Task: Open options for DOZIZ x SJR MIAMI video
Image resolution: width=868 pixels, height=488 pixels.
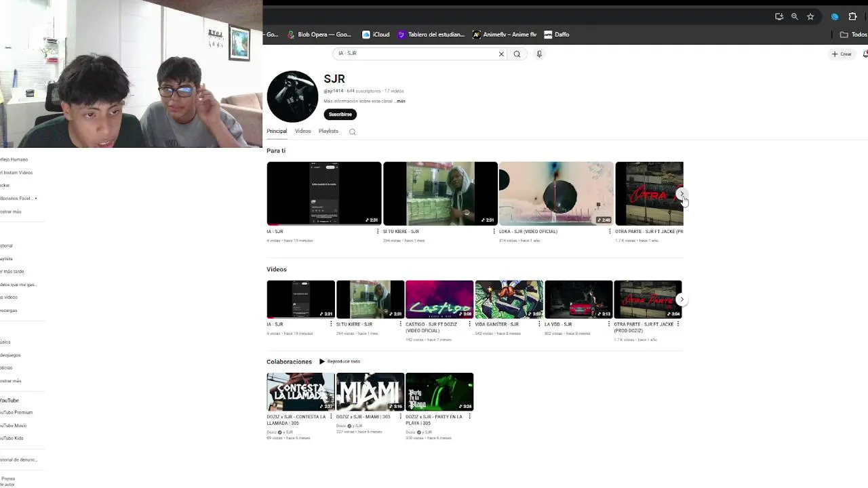Action: [x=400, y=417]
